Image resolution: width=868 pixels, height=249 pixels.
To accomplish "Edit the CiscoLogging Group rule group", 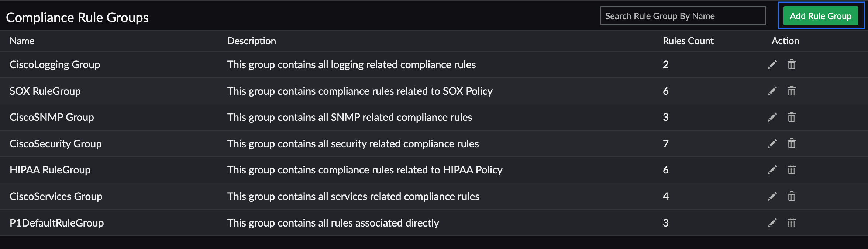I will (x=772, y=64).
